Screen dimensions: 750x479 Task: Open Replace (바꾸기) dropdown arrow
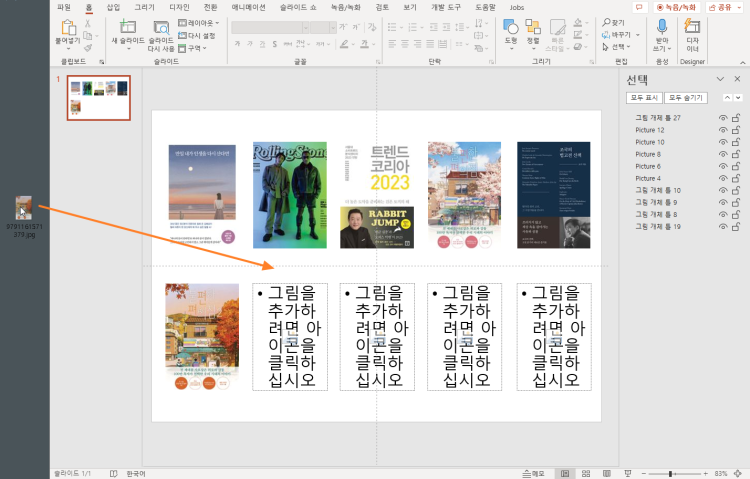click(x=638, y=35)
